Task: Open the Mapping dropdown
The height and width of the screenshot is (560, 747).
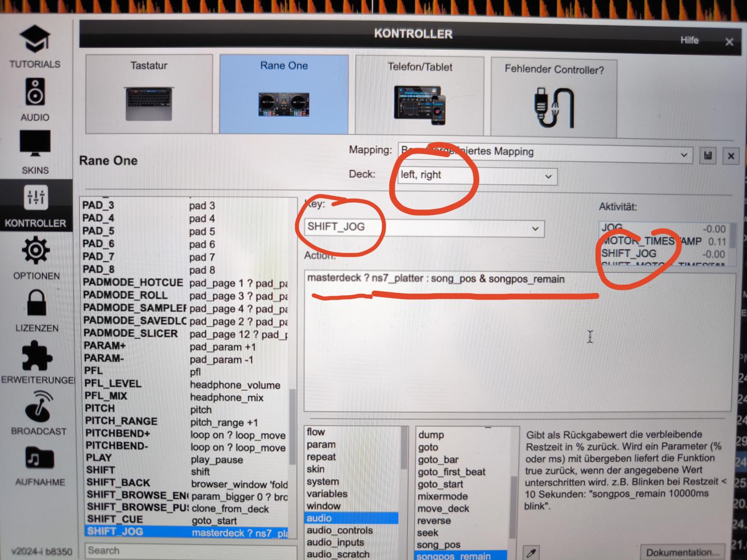Action: click(545, 152)
